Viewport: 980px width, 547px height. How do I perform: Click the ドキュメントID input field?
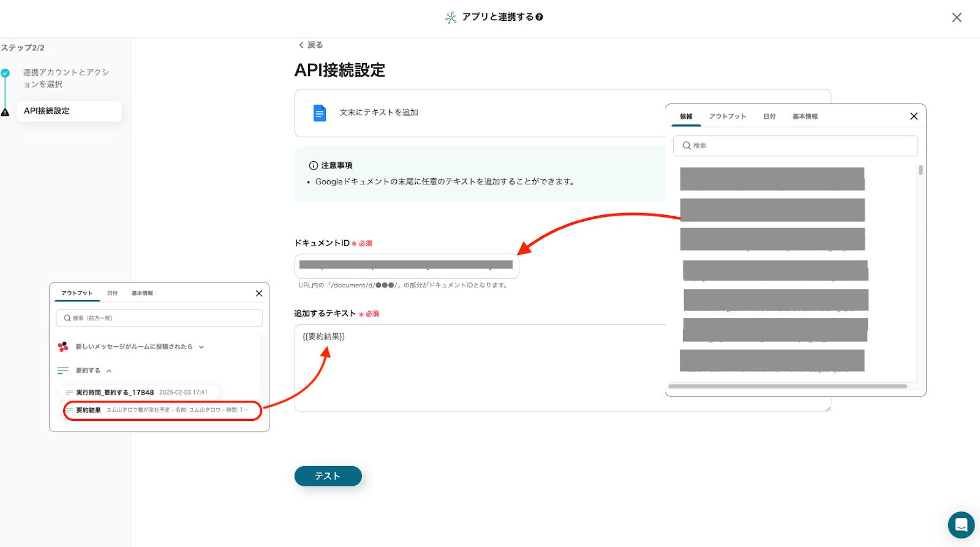click(x=406, y=266)
